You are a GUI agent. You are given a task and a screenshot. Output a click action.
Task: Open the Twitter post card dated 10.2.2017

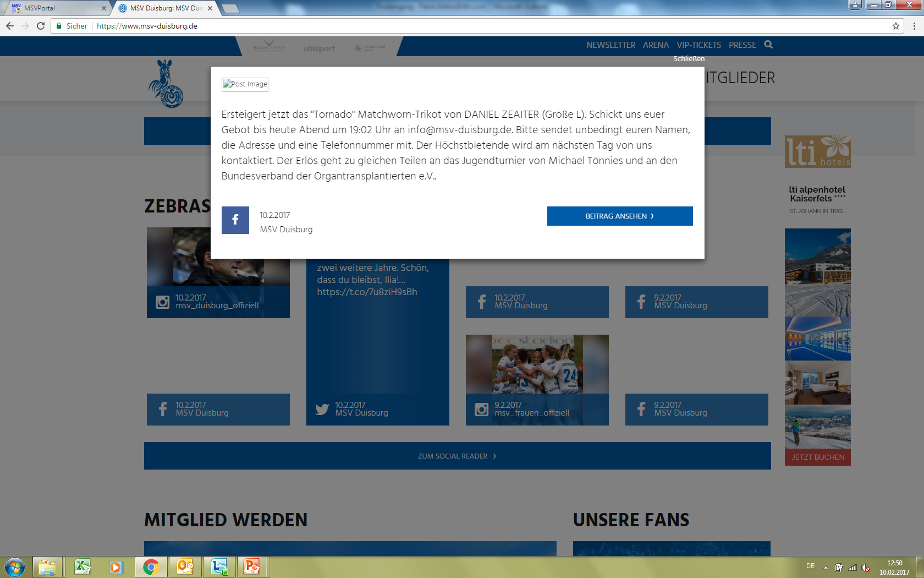(x=378, y=341)
